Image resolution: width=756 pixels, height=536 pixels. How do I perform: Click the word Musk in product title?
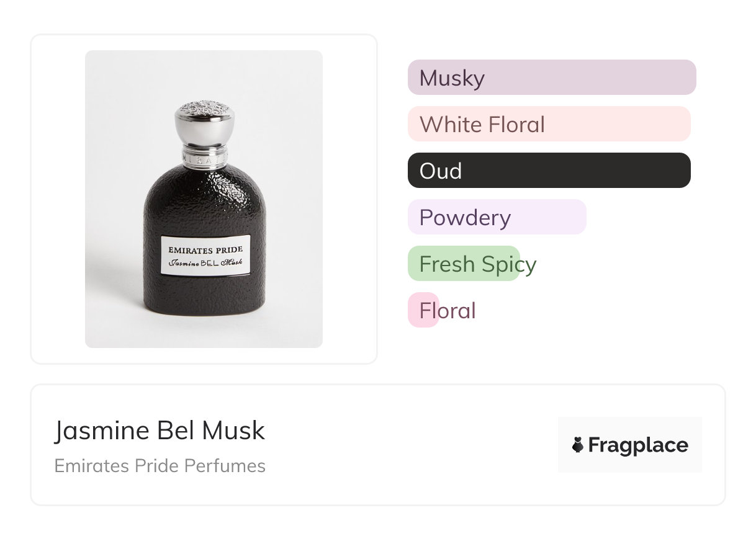click(237, 431)
